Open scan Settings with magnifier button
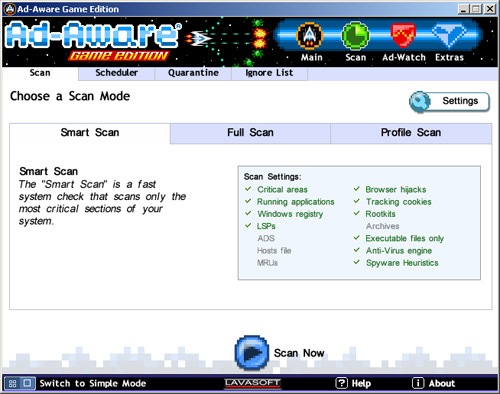 tap(449, 102)
